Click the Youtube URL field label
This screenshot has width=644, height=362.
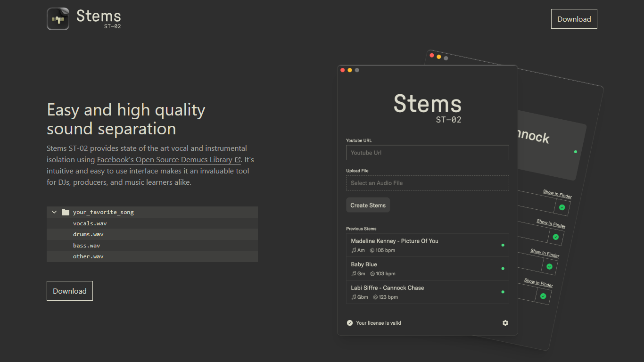359,140
